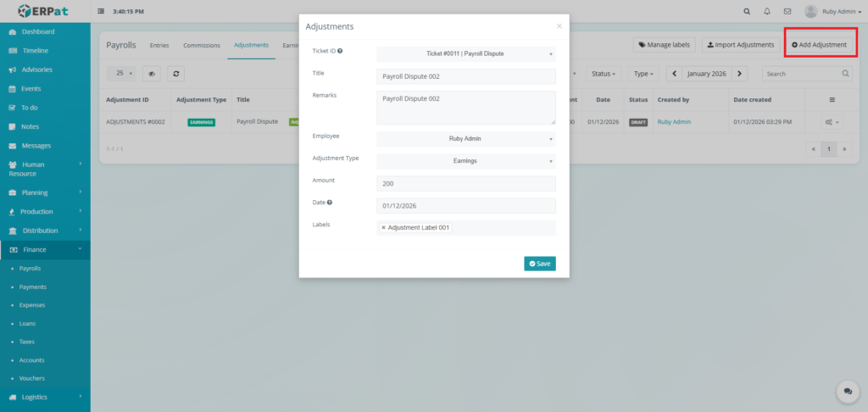868x412 pixels.
Task: Open Type filter dropdown
Action: 644,74
